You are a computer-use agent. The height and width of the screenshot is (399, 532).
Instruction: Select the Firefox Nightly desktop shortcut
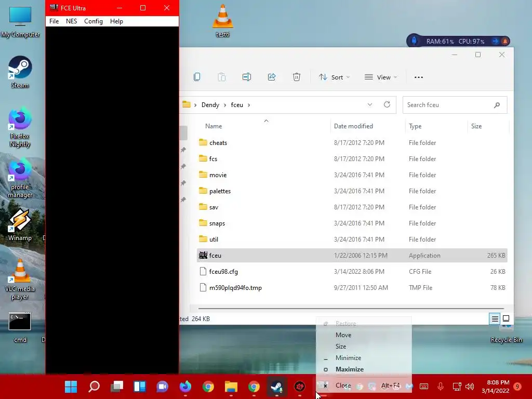point(20,127)
